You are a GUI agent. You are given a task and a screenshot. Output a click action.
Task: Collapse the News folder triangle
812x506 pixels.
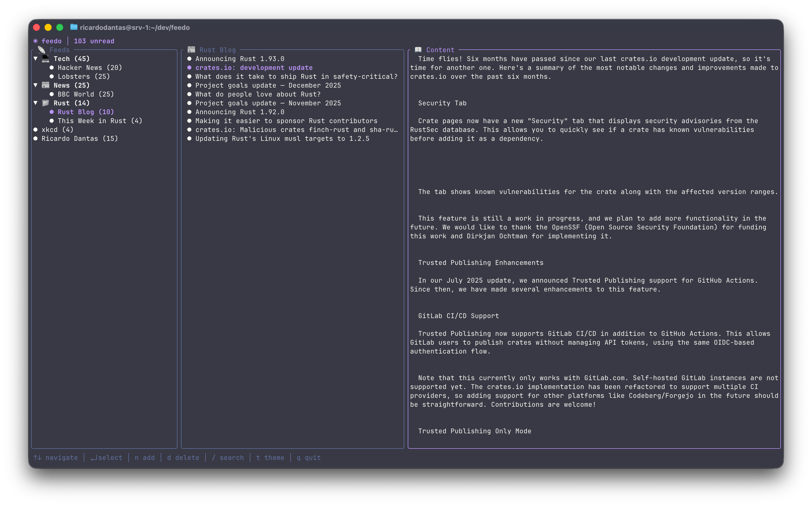pyautogui.click(x=35, y=85)
